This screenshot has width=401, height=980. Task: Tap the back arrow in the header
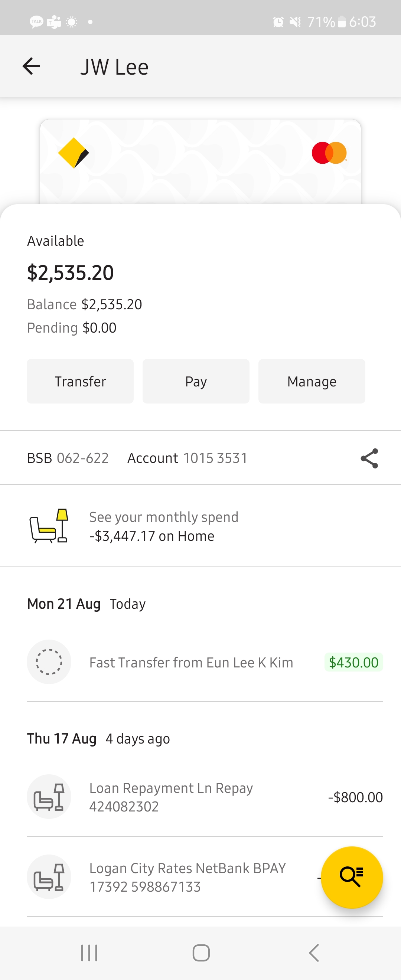[32, 66]
